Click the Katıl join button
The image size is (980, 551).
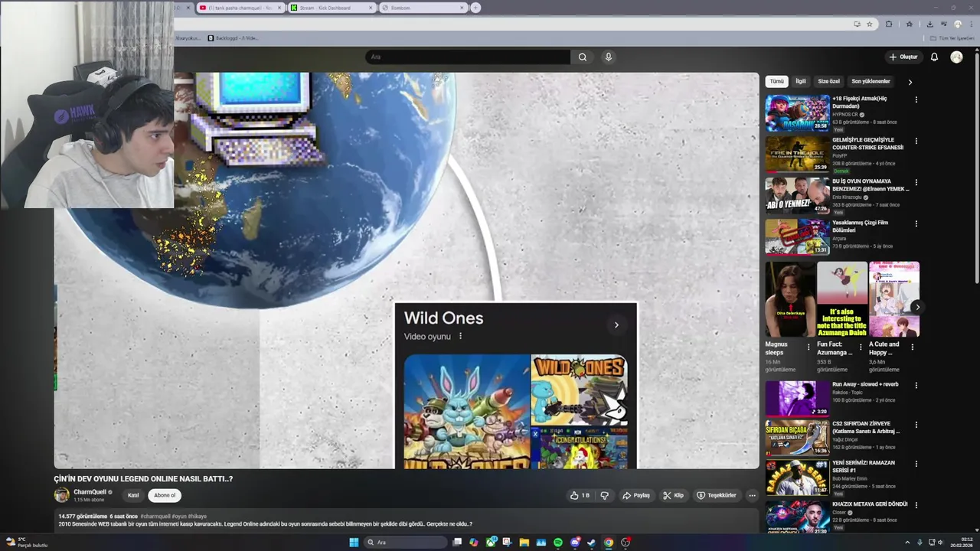click(x=133, y=495)
